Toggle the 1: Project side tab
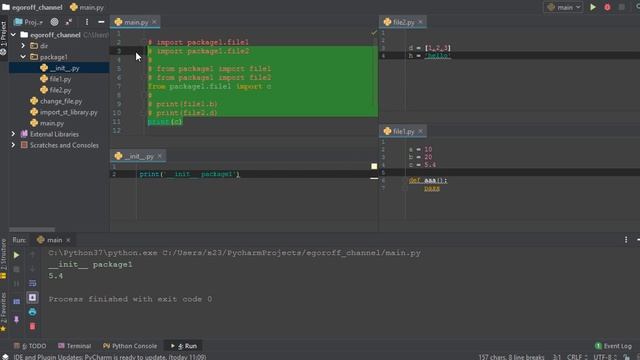Image resolution: width=640 pixels, height=360 pixels. [x=3, y=38]
